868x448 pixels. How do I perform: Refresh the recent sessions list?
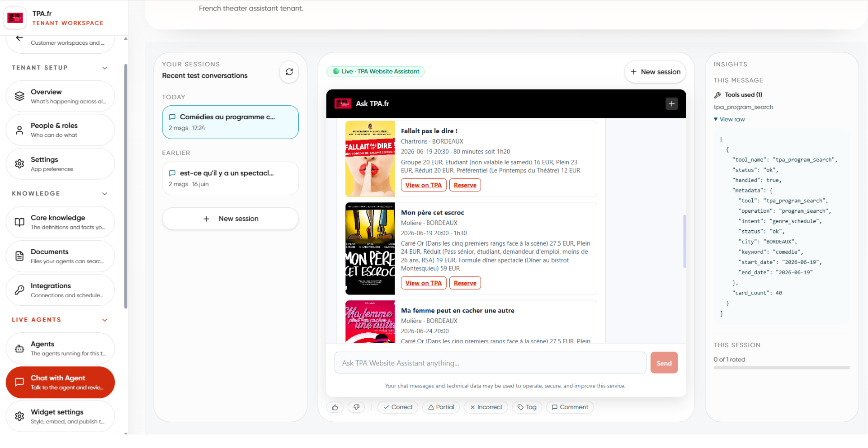pos(289,72)
